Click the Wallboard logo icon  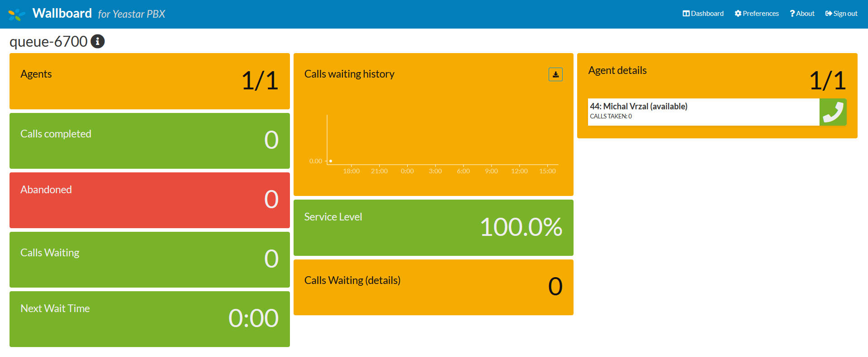tap(17, 15)
